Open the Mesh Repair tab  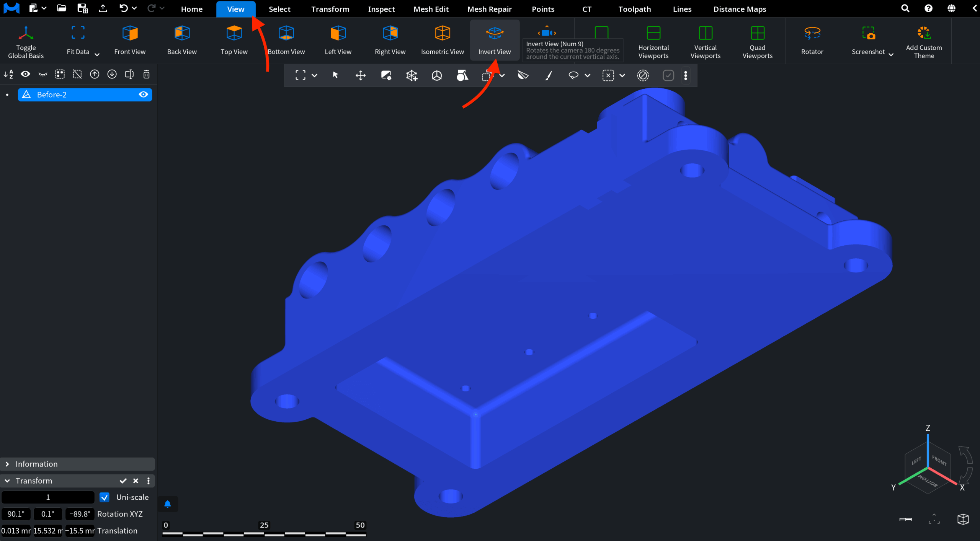(x=489, y=9)
